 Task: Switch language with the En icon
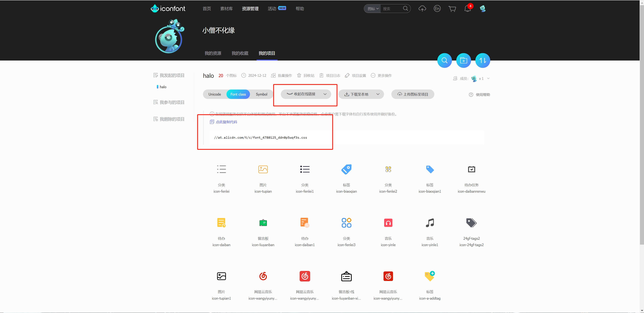click(x=437, y=9)
